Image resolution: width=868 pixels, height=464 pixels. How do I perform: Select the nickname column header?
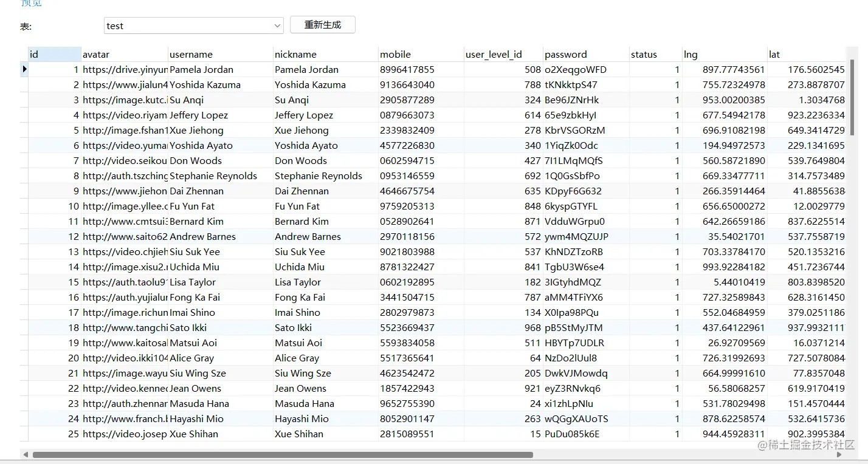(x=326, y=54)
